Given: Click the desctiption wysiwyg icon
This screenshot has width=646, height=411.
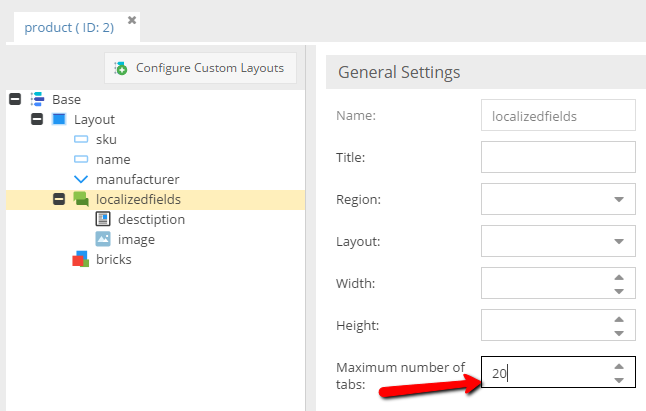Looking at the screenshot, I should 103,219.
